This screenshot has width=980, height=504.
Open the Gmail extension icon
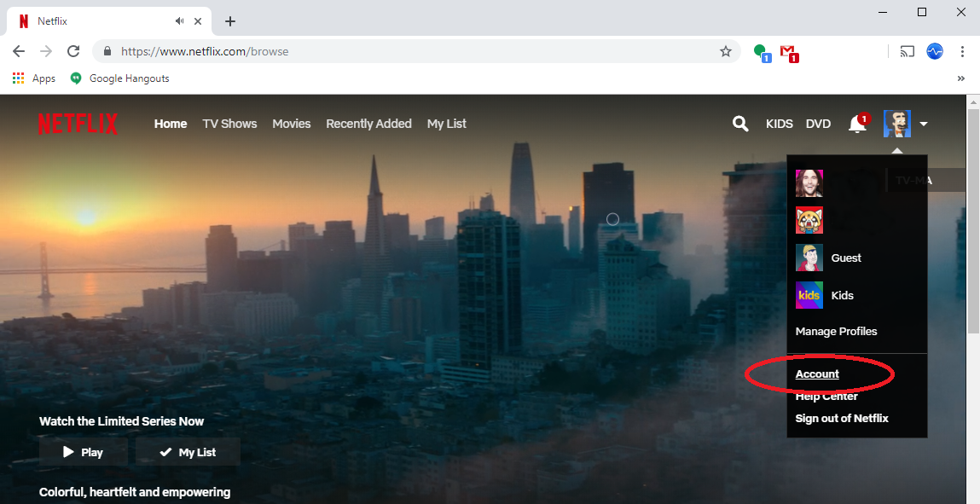click(x=790, y=53)
